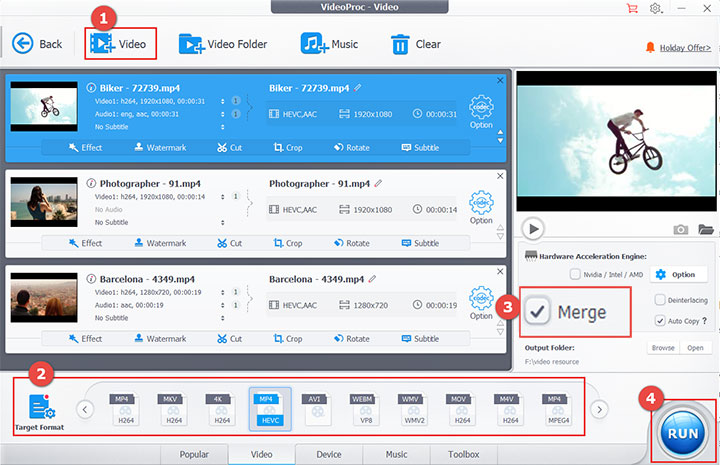Rotate the Photographer video
The height and width of the screenshot is (465, 720).
pyautogui.click(x=352, y=243)
